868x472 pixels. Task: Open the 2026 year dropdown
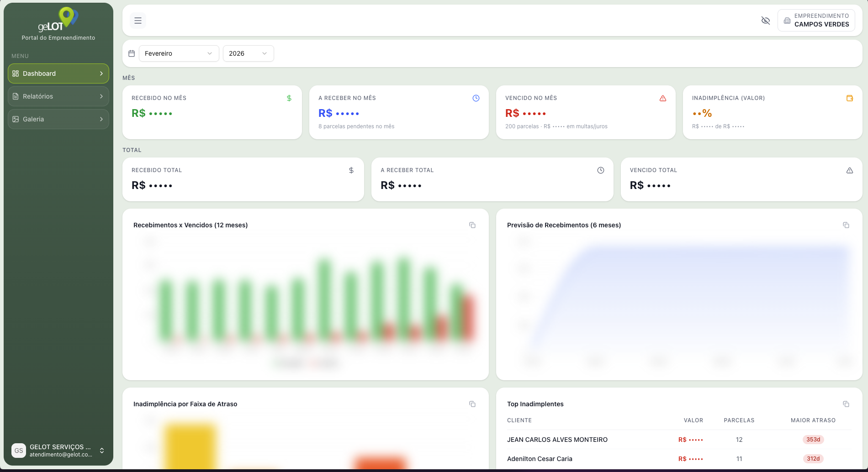[249, 53]
